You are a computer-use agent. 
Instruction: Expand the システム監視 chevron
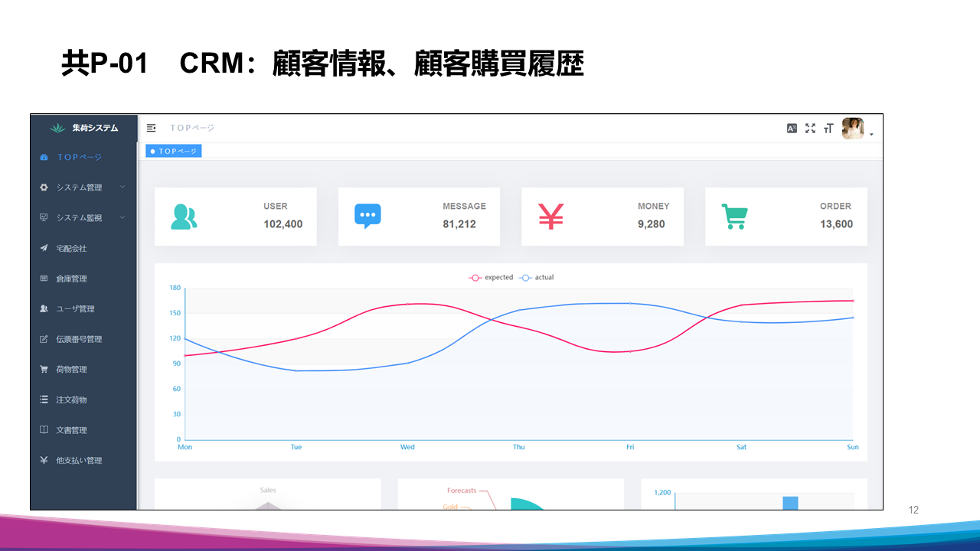coord(122,217)
